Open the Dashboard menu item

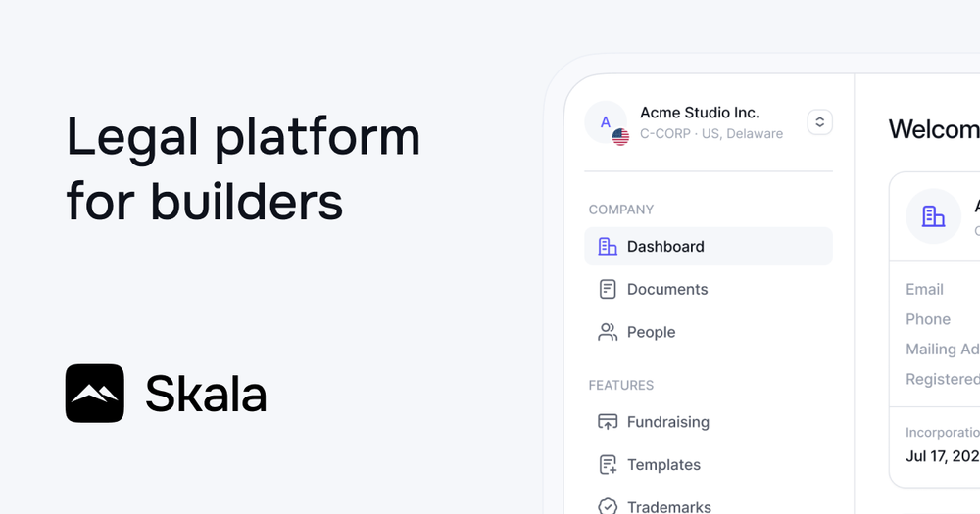[x=709, y=246]
